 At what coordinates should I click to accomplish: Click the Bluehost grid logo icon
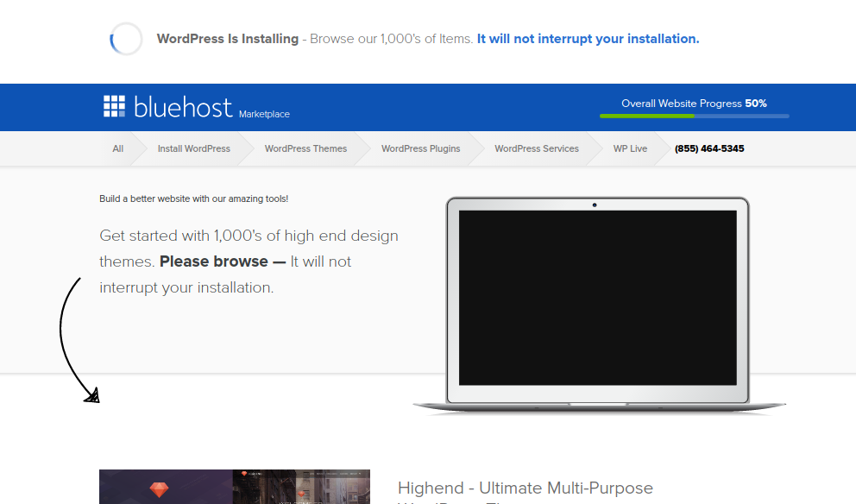(x=114, y=106)
